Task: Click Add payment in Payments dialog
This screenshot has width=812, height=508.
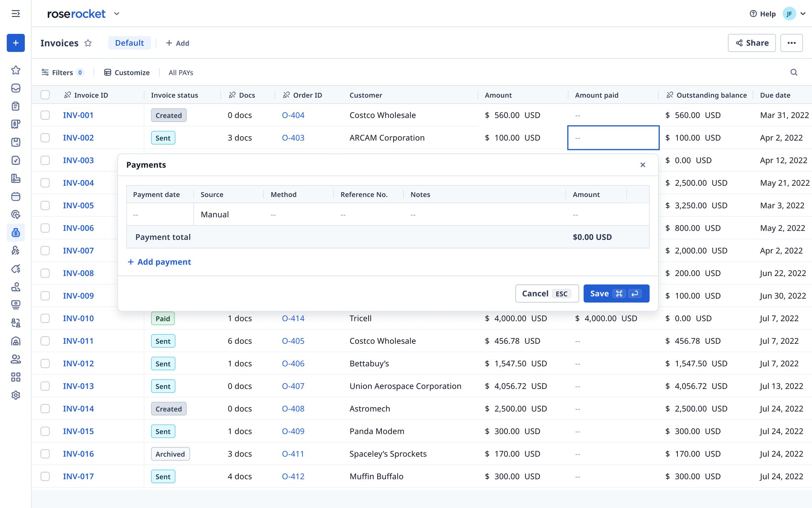Action: tap(159, 262)
